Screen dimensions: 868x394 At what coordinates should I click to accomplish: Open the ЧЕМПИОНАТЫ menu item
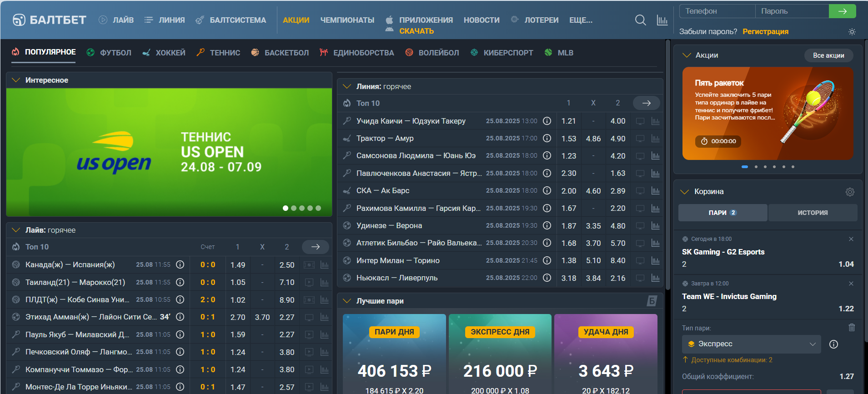[x=347, y=20]
